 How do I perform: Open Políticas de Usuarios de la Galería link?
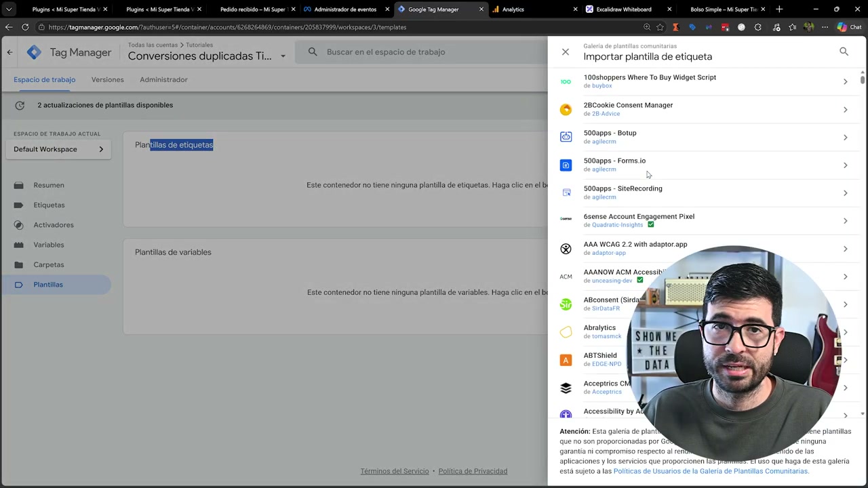[710, 471]
